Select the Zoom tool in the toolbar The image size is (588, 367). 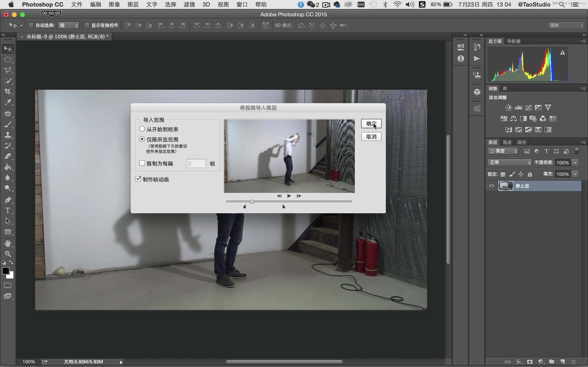[8, 254]
